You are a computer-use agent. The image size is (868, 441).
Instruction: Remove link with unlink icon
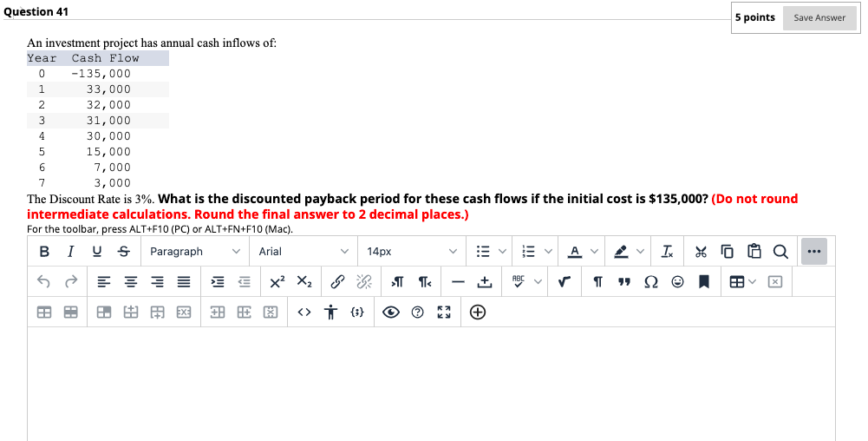pos(363,282)
